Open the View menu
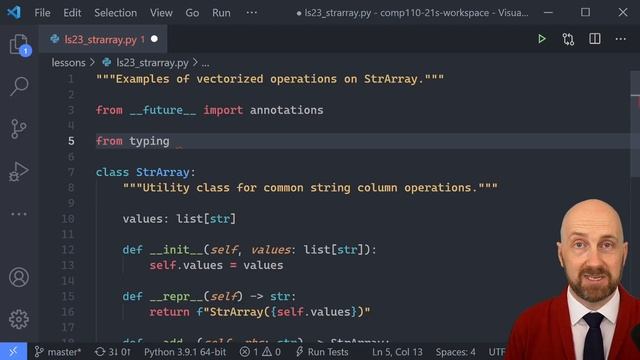640x360 pixels. pos(161,13)
